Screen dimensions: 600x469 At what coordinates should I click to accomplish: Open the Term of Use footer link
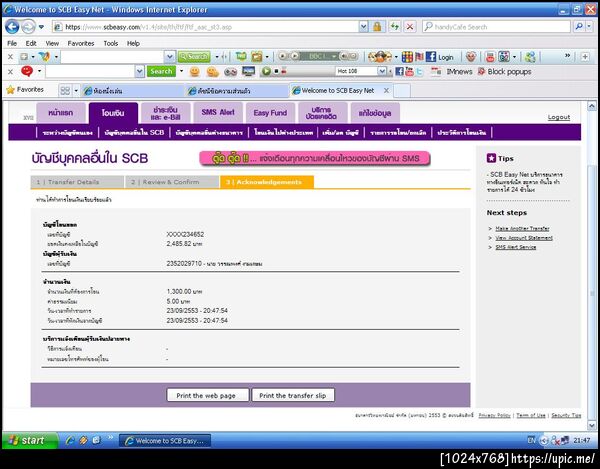click(x=531, y=415)
